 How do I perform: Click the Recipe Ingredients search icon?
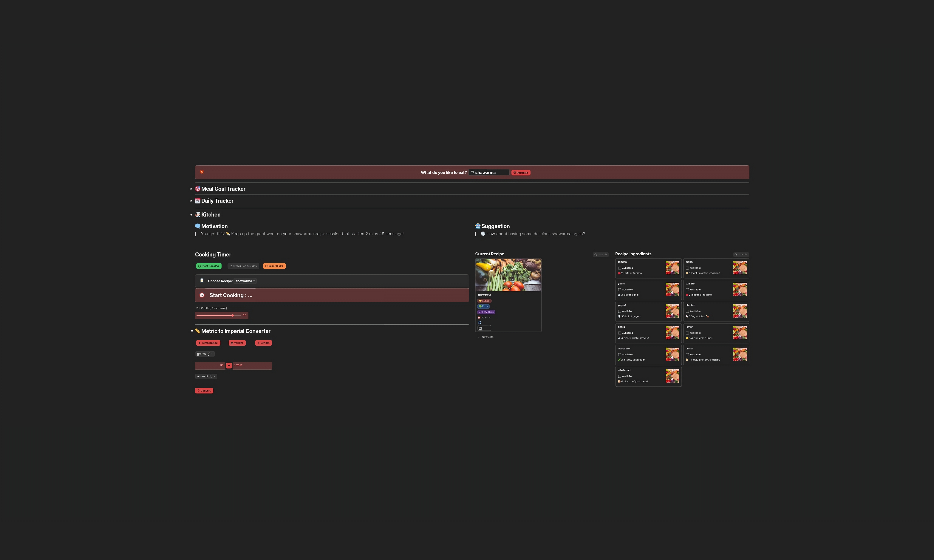point(735,254)
